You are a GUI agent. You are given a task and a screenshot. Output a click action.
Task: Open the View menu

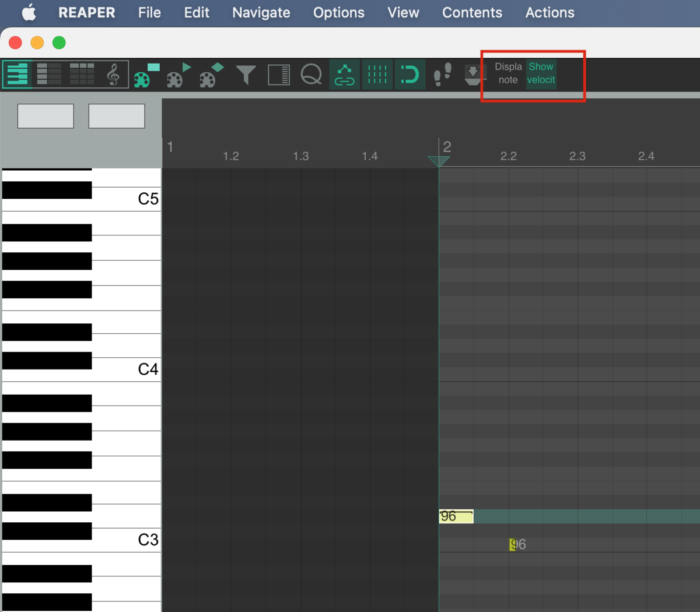pyautogui.click(x=403, y=12)
